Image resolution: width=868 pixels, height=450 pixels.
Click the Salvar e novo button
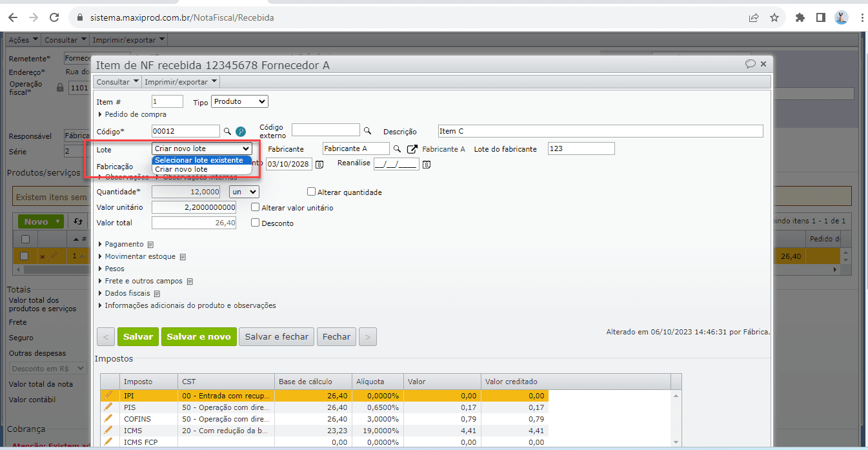click(199, 336)
